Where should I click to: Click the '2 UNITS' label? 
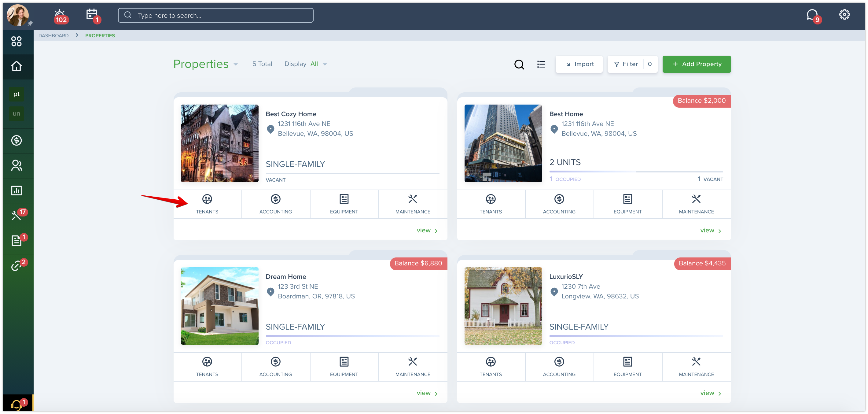coord(565,162)
